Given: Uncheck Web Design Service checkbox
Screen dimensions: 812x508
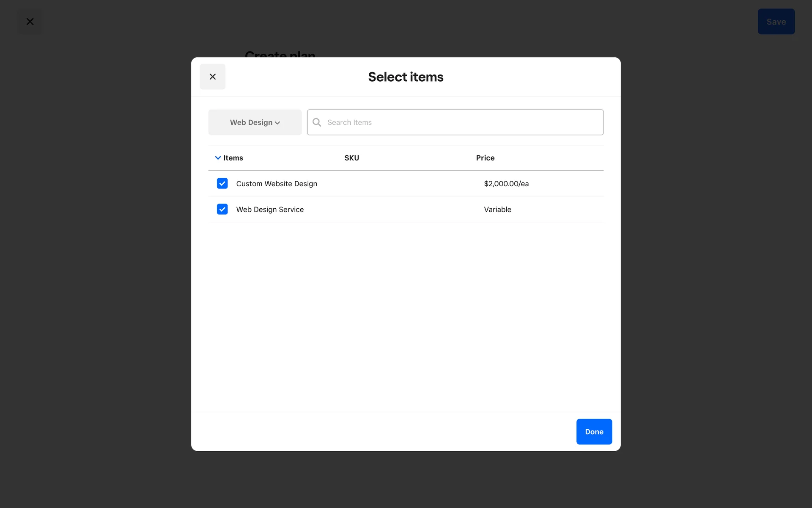Looking at the screenshot, I should (222, 209).
